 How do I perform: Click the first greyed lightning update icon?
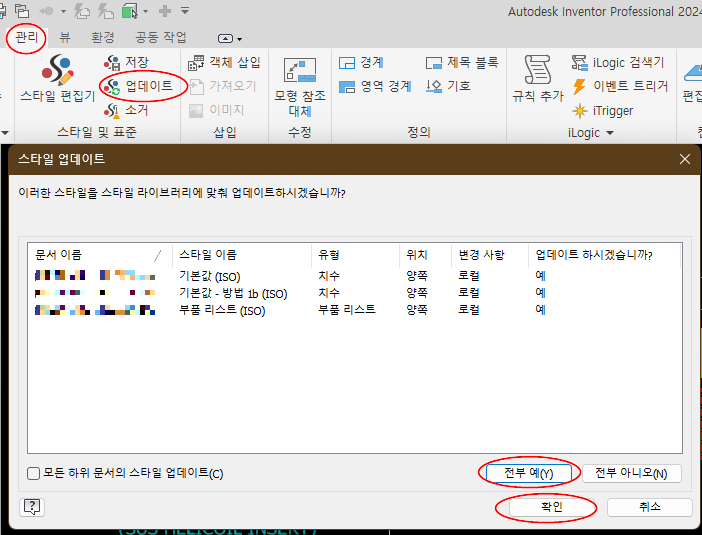pos(81,11)
